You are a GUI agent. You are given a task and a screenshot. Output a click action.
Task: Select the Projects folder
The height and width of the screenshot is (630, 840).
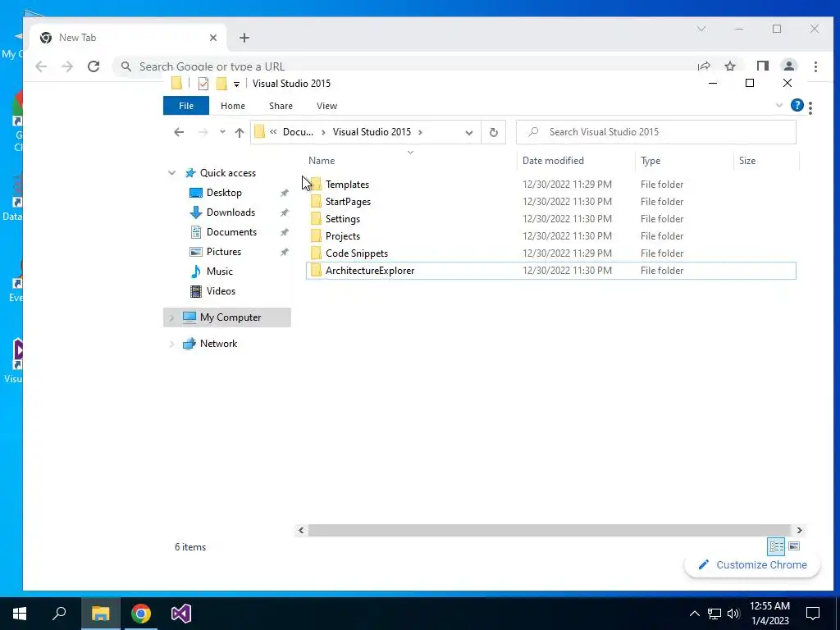[x=551, y=235]
